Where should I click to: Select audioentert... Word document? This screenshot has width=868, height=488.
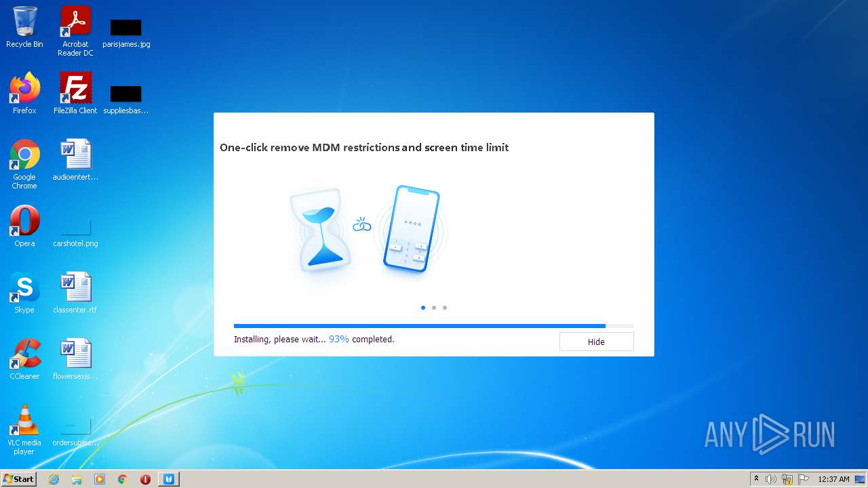(75, 159)
